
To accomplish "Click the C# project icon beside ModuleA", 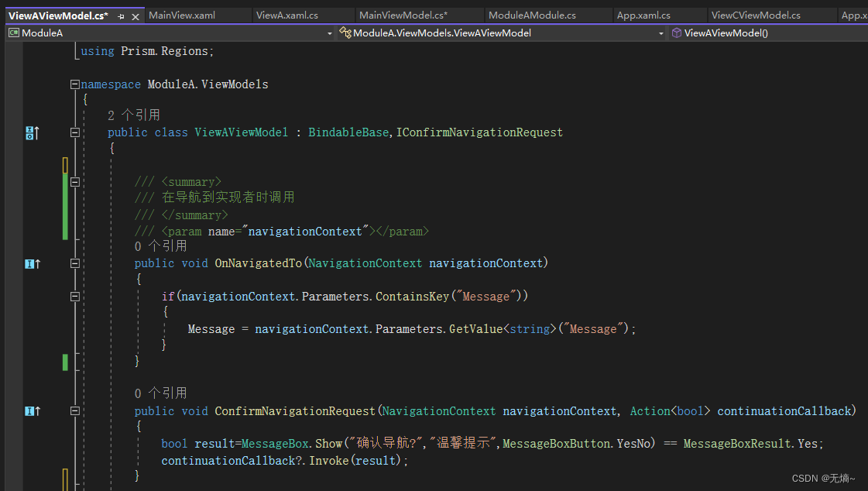I will click(13, 33).
